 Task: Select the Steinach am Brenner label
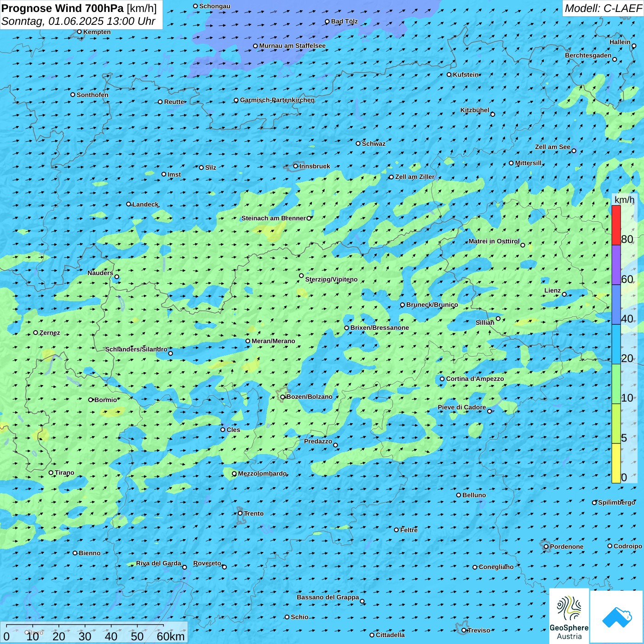coord(274,218)
